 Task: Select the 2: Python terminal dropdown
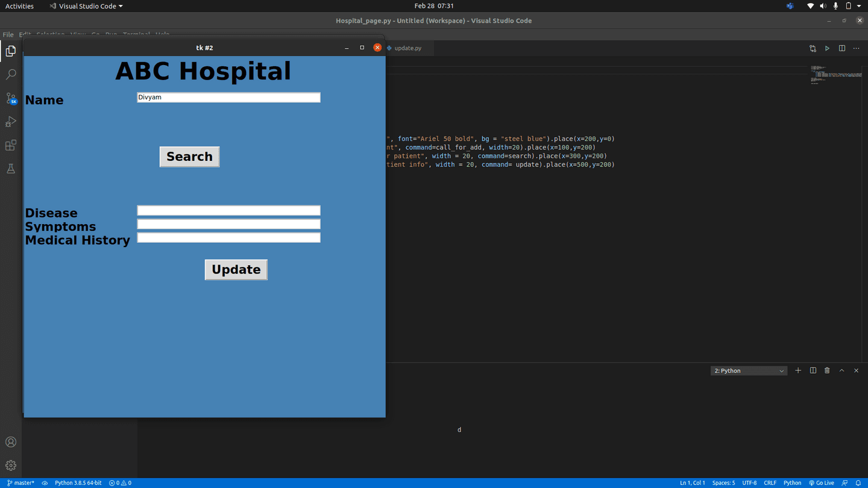coord(749,371)
